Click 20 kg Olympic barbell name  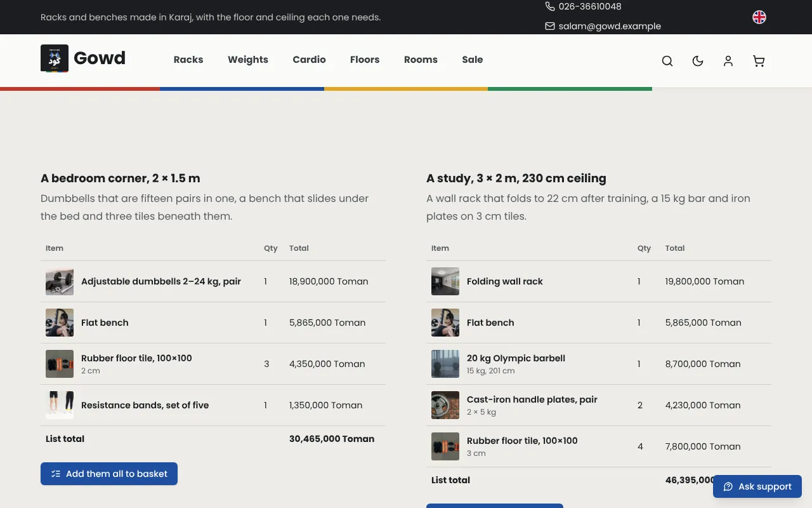tap(516, 358)
